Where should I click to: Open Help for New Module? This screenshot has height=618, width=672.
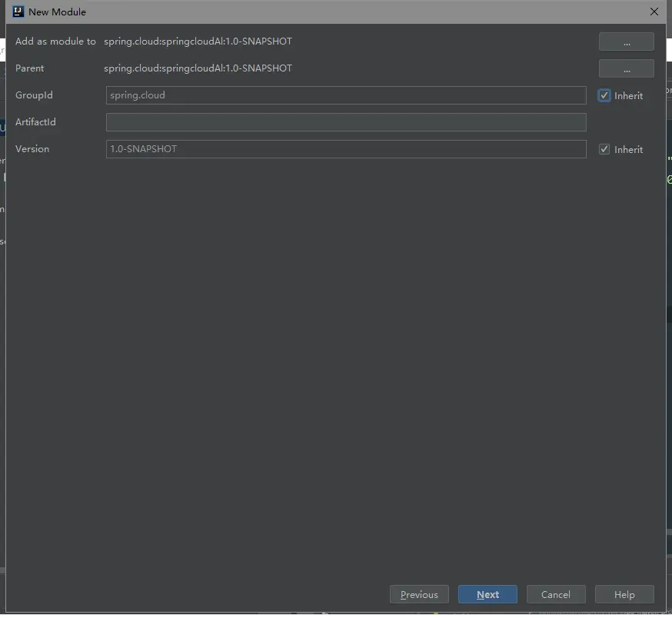click(624, 594)
